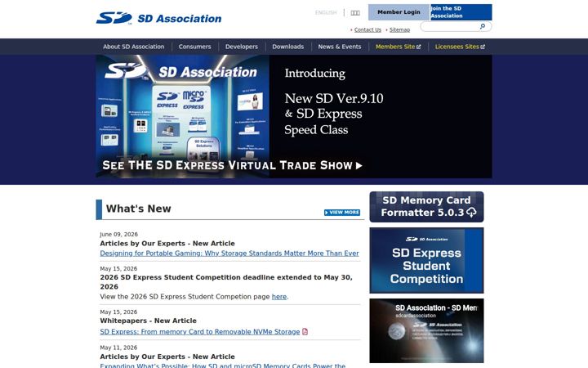This screenshot has width=588, height=368.
Task: Open the Downloads menu
Action: click(x=288, y=47)
